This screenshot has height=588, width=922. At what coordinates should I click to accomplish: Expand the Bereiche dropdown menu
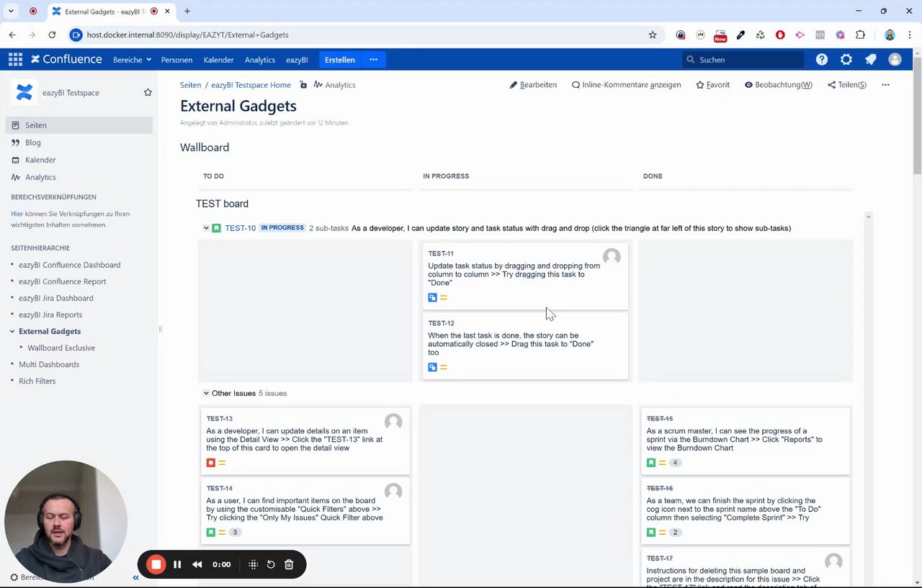coord(132,60)
